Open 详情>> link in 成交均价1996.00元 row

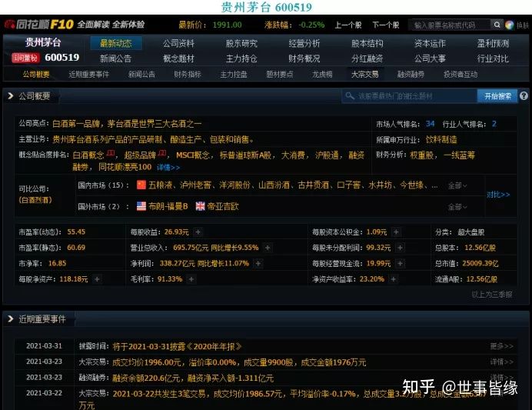[x=502, y=362]
